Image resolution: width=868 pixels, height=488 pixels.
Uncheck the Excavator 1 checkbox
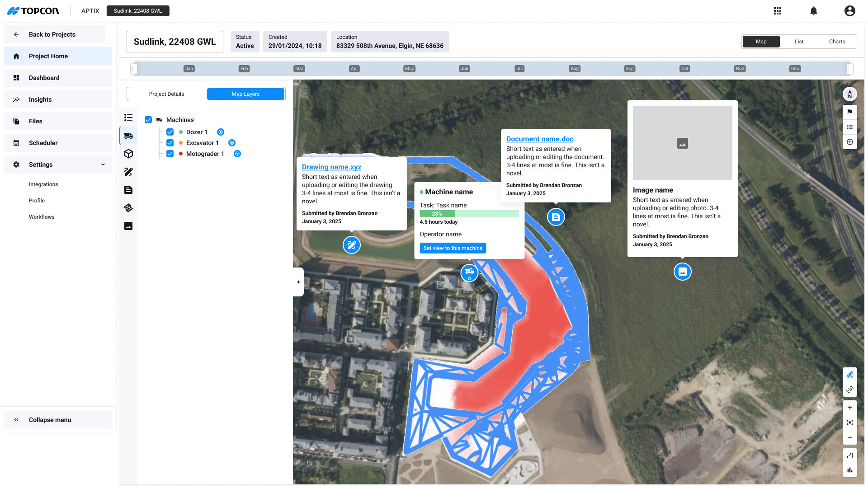[x=170, y=143]
